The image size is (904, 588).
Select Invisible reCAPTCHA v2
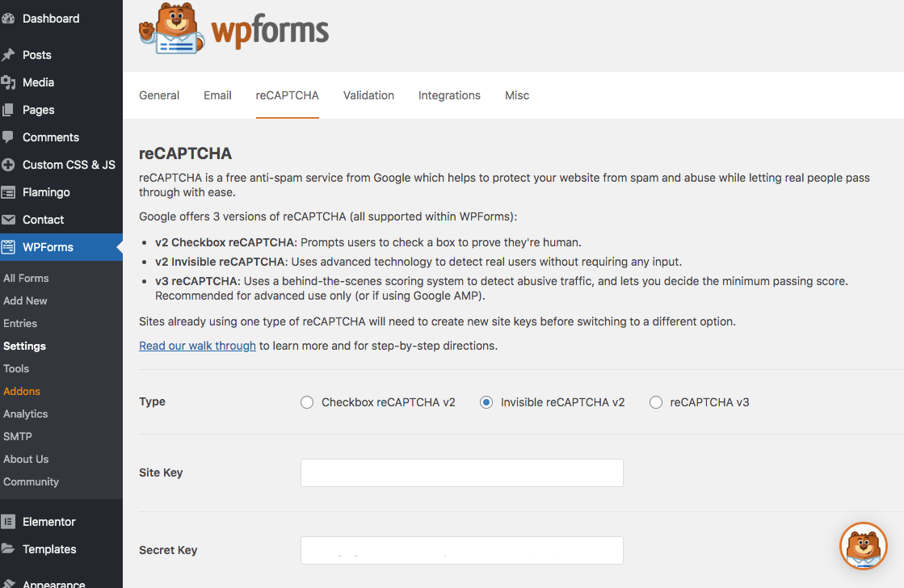pyautogui.click(x=486, y=401)
